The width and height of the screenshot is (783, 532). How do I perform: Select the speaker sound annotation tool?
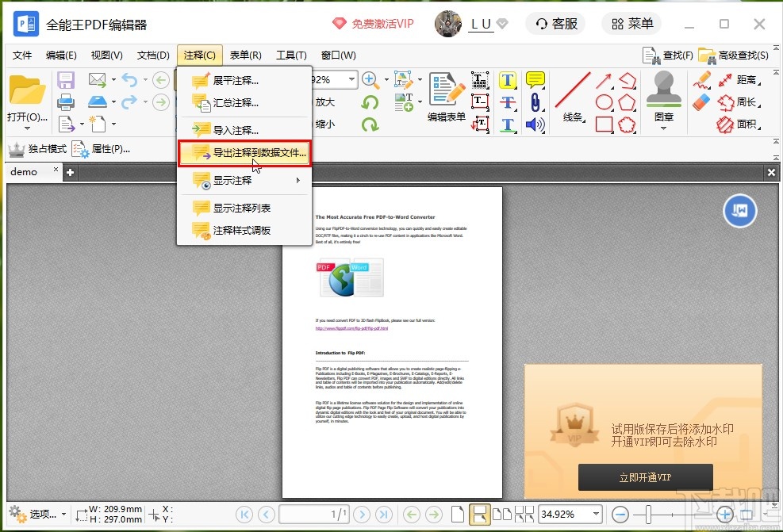pyautogui.click(x=535, y=124)
